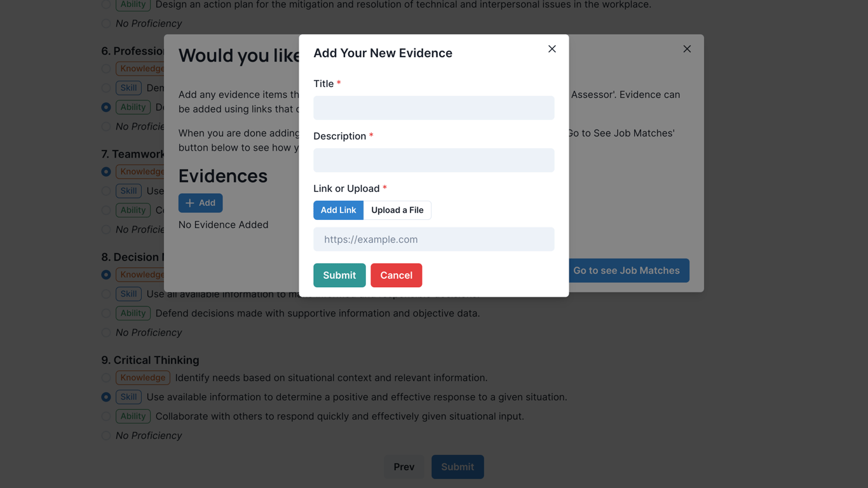This screenshot has width=868, height=488.
Task: Select Critical Thinking Skill radio option
Action: coord(106,397)
